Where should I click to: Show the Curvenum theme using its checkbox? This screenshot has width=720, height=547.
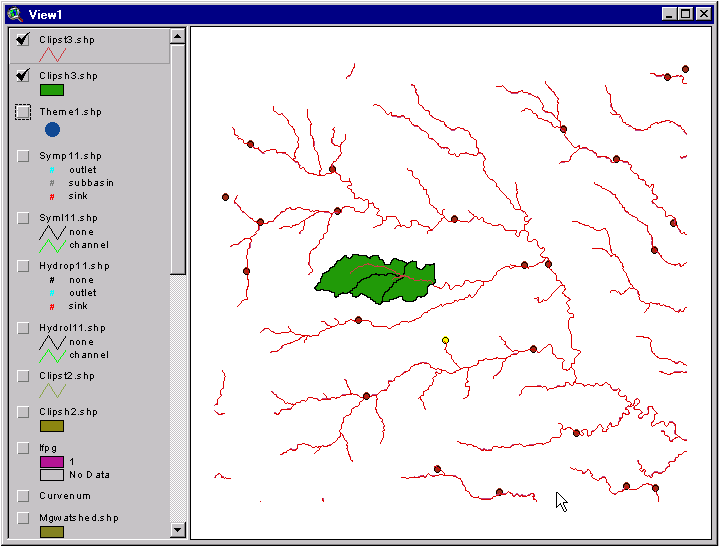pos(23,495)
